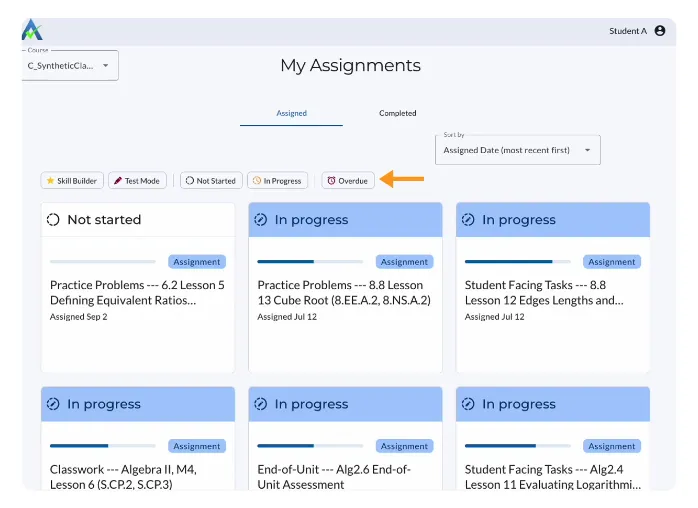
Task: Click Assignment badge on Alg2.4 Lesson 11 card
Action: pyautogui.click(x=612, y=446)
